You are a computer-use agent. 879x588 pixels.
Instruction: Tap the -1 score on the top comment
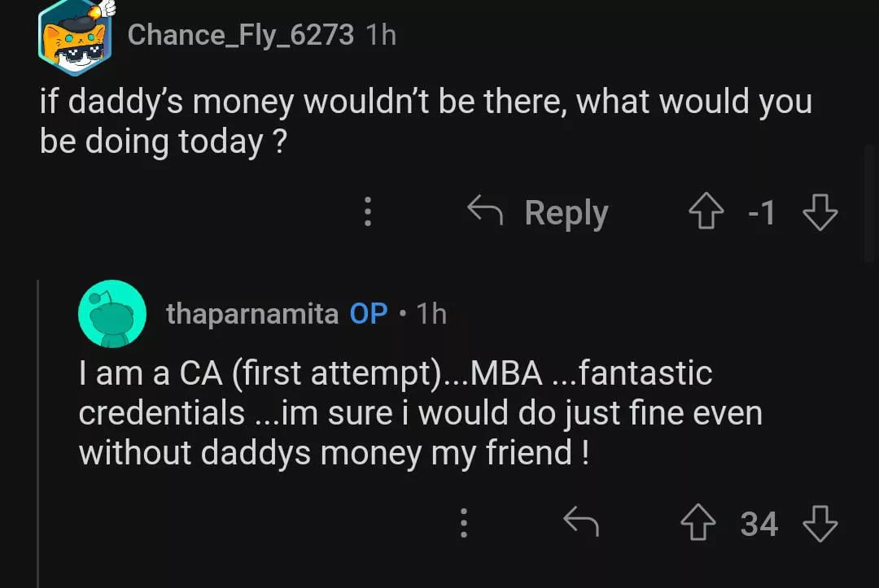761,213
